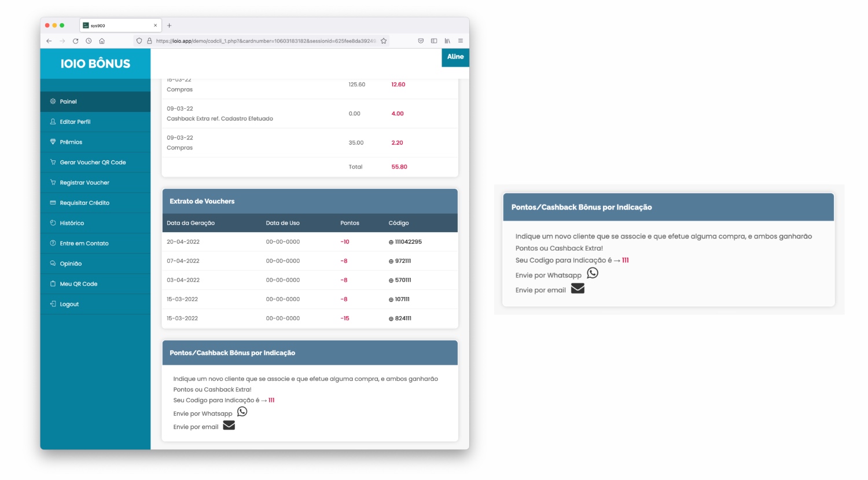
Task: Open new browser tab with plus icon
Action: [170, 25]
